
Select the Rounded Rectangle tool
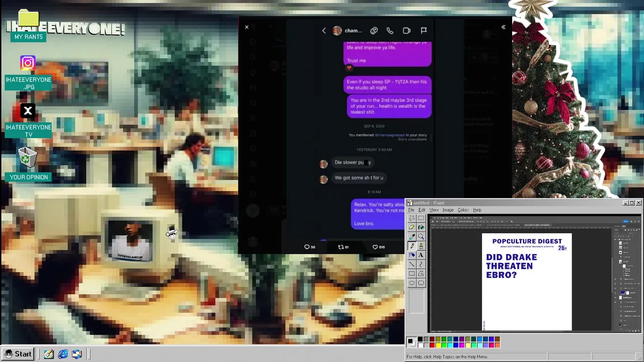pos(421,283)
